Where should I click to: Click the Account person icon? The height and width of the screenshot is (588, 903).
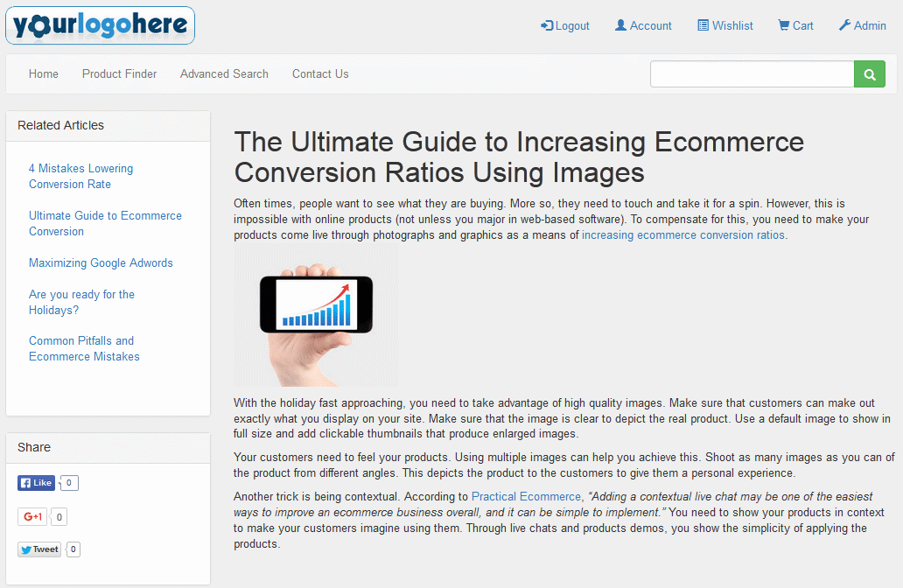(x=620, y=25)
